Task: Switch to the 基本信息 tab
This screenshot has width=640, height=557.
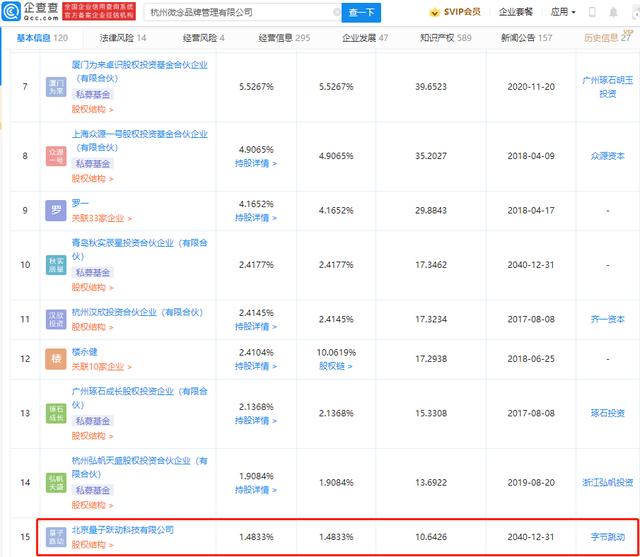Action: (42, 38)
